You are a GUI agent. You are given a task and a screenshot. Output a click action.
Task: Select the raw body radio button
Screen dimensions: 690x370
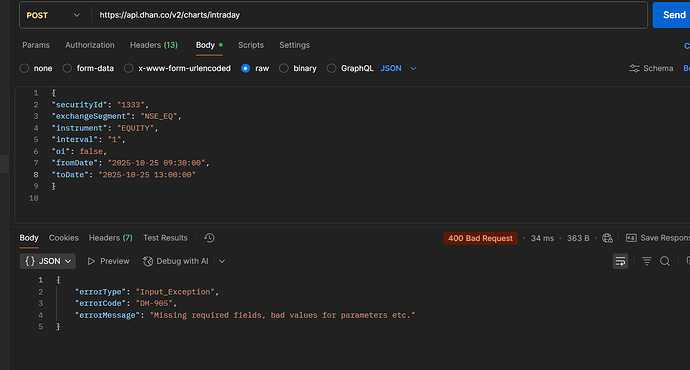pos(246,68)
